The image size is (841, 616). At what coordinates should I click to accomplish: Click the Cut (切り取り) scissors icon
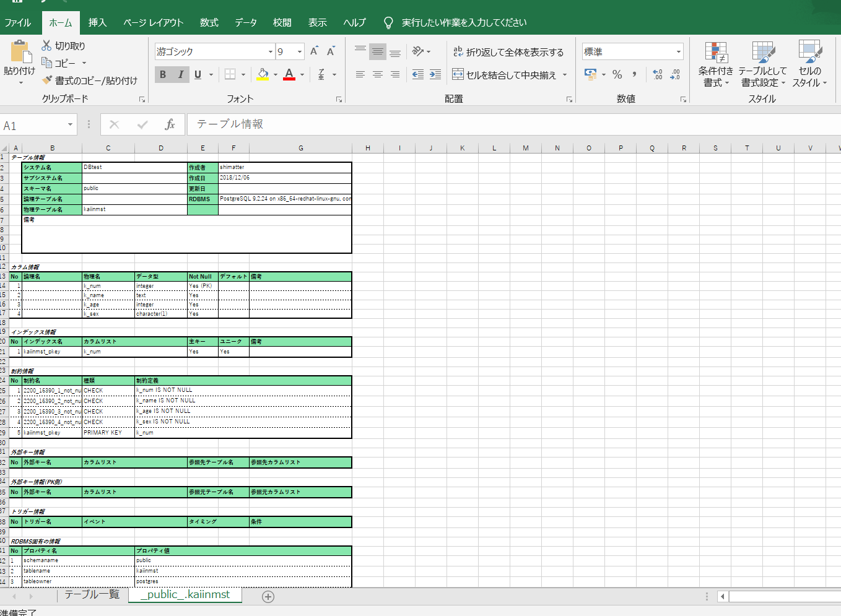coord(46,46)
